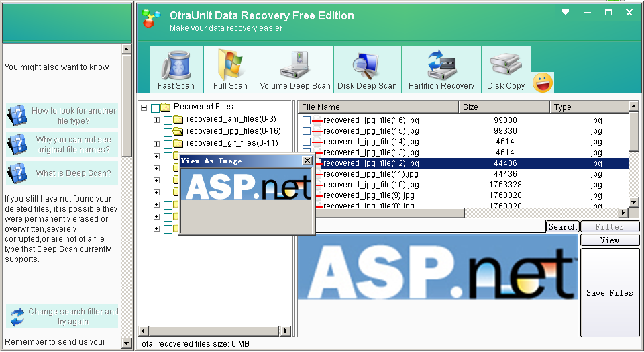Image resolution: width=644 pixels, height=352 pixels.
Task: Click help icon beside 'Why you can not see original file names?'
Action: [x=17, y=144]
